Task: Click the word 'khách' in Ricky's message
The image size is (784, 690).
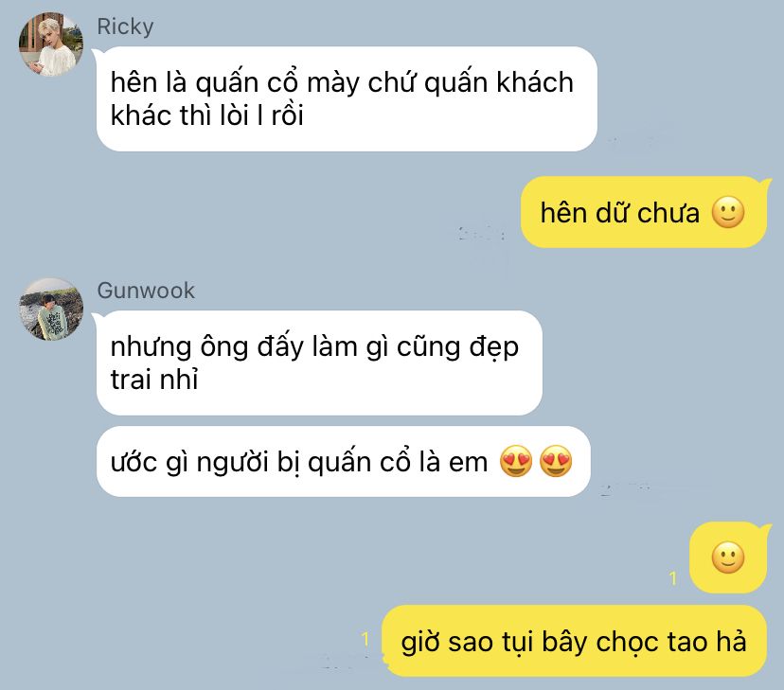Action: pyautogui.click(x=534, y=83)
